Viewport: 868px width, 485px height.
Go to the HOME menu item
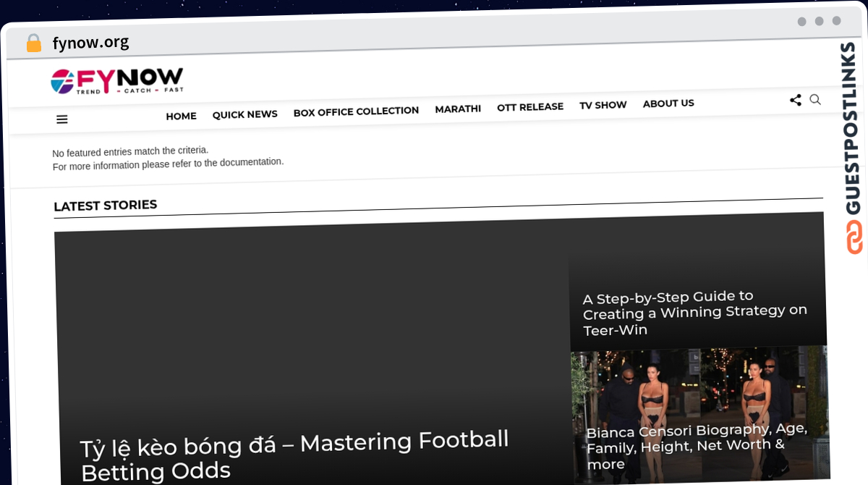pyautogui.click(x=181, y=116)
